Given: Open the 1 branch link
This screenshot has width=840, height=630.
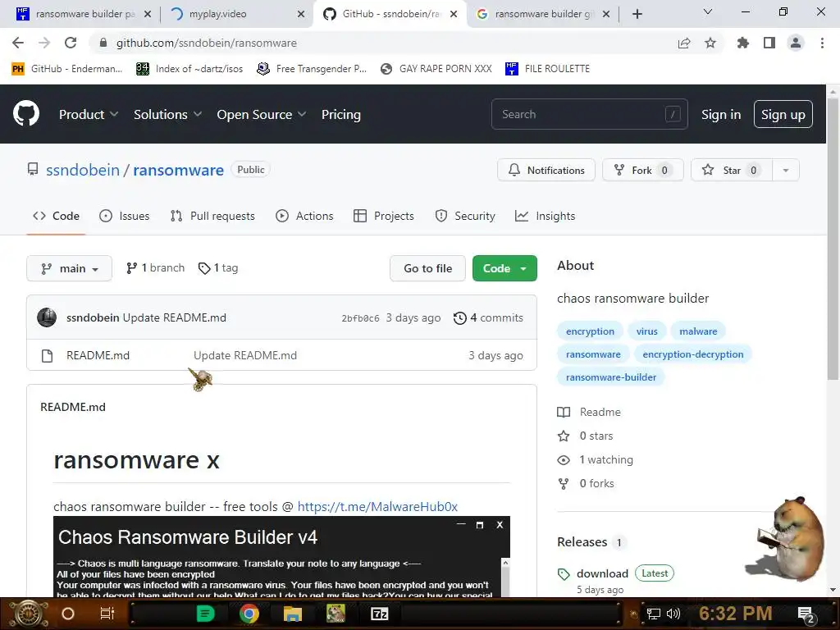Looking at the screenshot, I should pos(155,268).
